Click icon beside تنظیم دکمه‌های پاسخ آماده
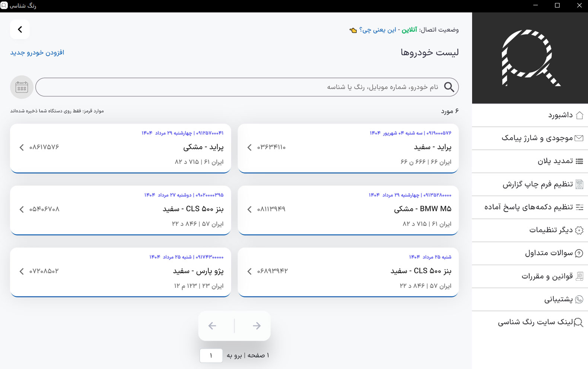Viewport: 588px width, 369px height. pos(579,207)
